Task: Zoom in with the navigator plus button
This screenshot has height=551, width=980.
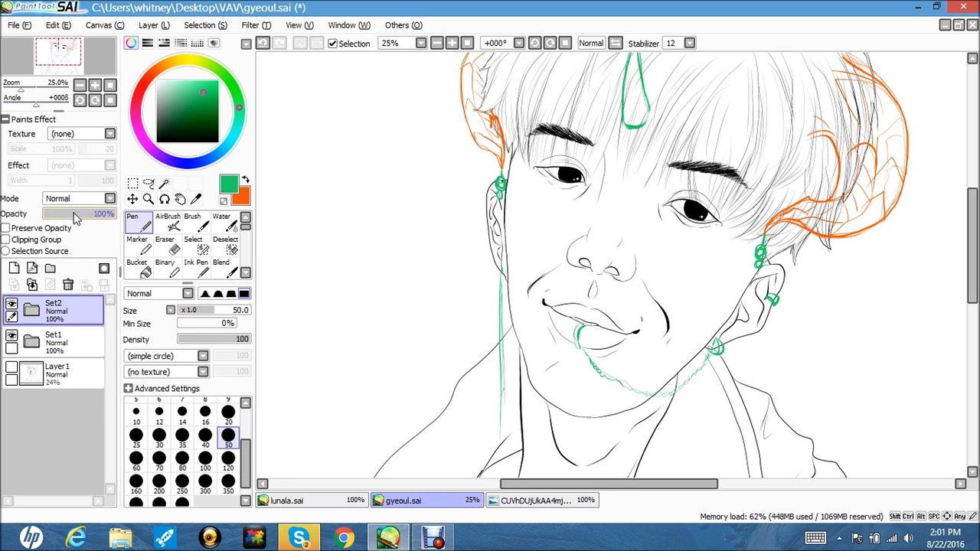Action: [x=95, y=86]
